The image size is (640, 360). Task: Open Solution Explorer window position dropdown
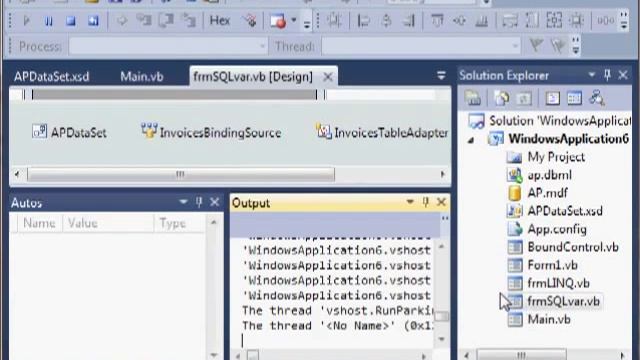[x=592, y=75]
